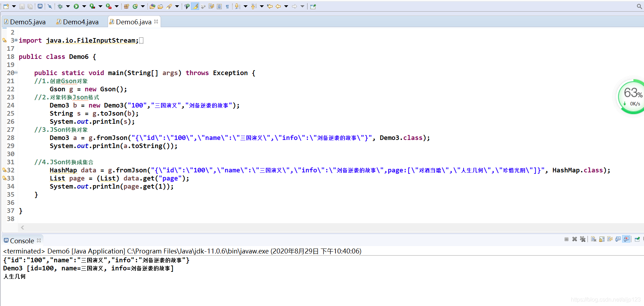The image size is (644, 306).
Task: Expand the Next Annotation dropdown
Action: coord(245,6)
